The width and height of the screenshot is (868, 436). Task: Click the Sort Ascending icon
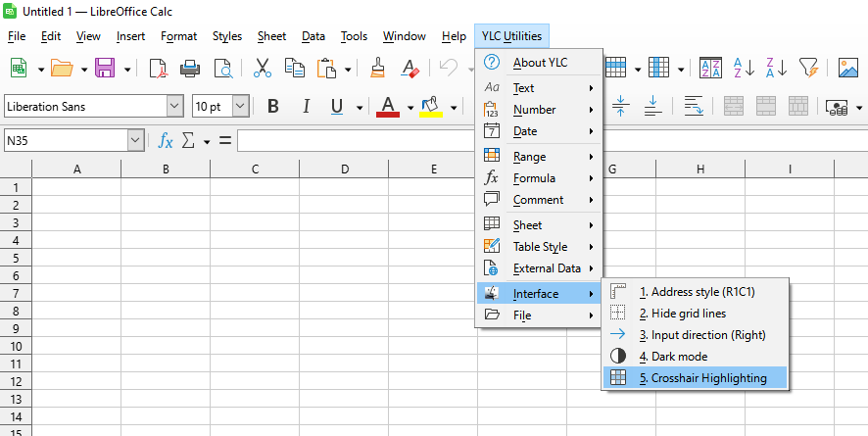tap(744, 68)
